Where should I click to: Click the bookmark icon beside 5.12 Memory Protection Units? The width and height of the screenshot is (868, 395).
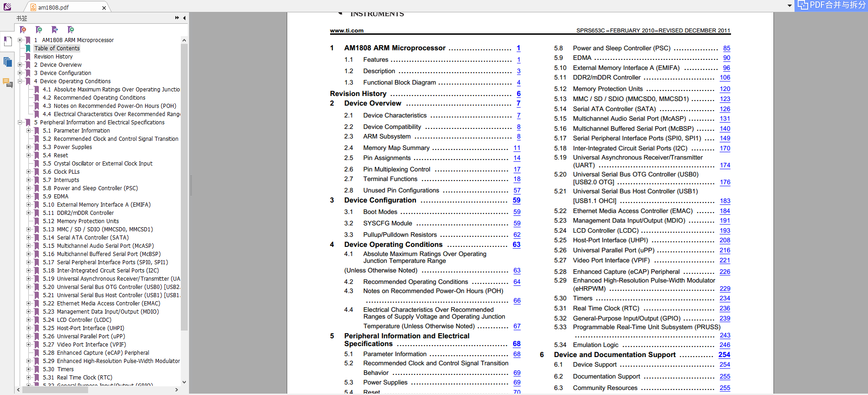(x=37, y=221)
